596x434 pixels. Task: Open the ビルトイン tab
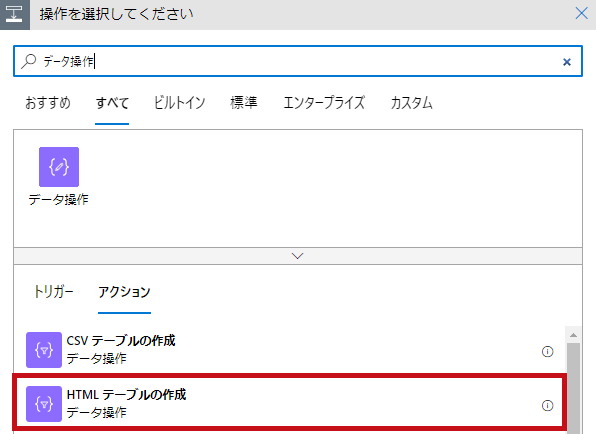point(179,103)
